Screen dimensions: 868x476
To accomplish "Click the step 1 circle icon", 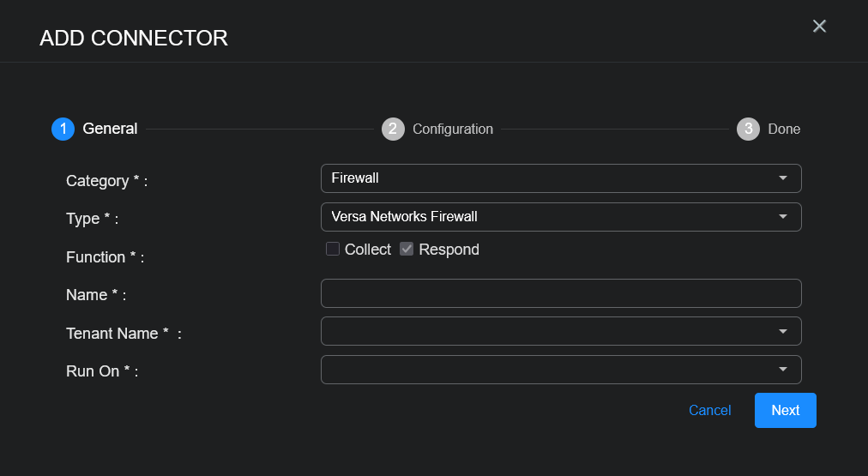I will tap(63, 129).
